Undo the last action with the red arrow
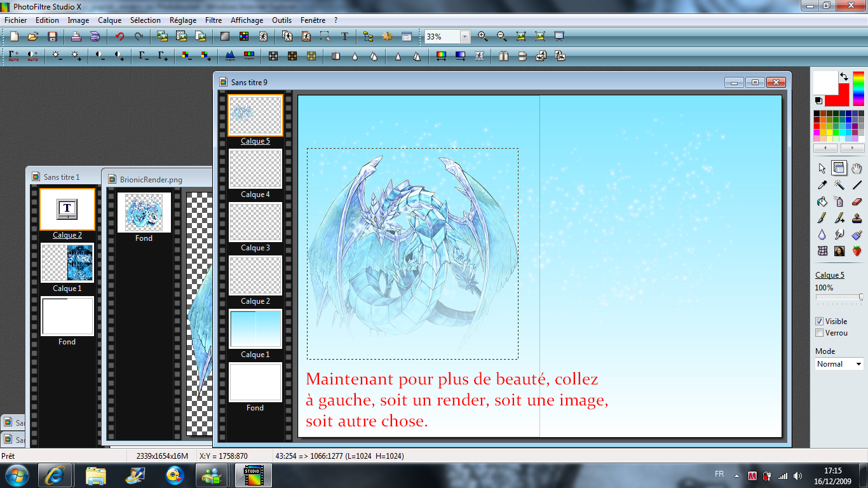 (x=119, y=37)
